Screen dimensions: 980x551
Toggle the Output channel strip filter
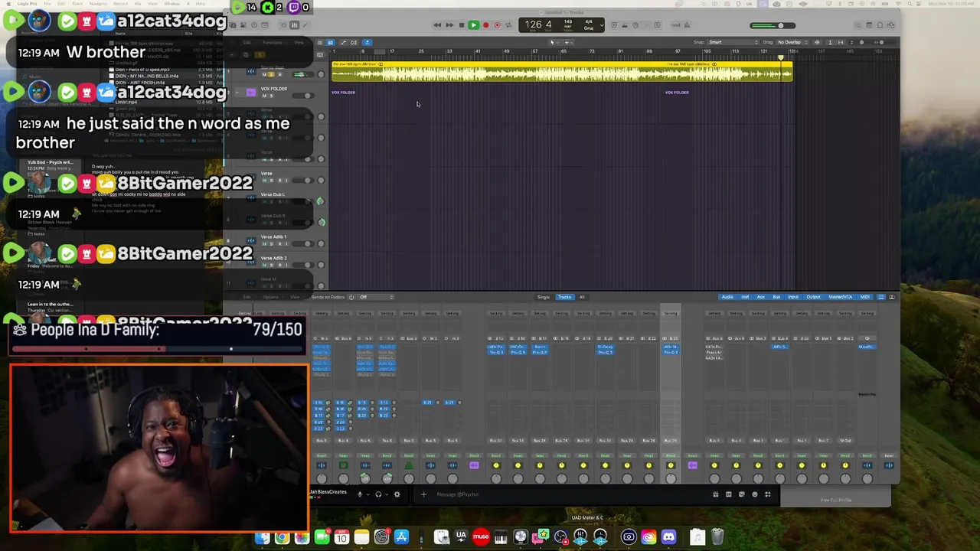(x=813, y=297)
